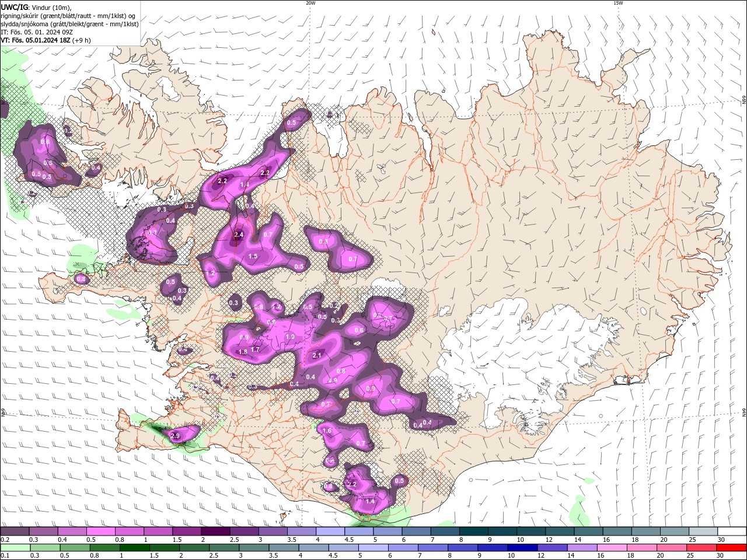Select the light lavender 4–4.5 upper legend swatch
The image size is (747, 560).
[x=330, y=531]
